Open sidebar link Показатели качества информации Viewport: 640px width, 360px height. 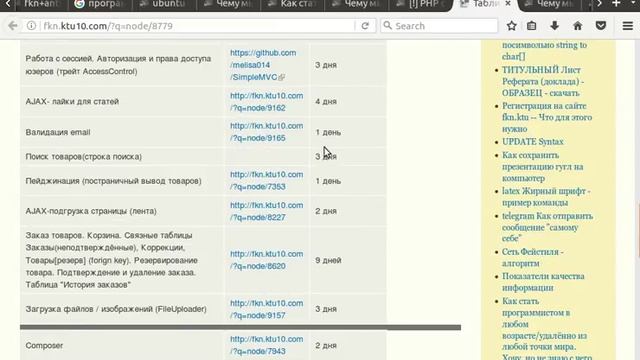pos(543,282)
